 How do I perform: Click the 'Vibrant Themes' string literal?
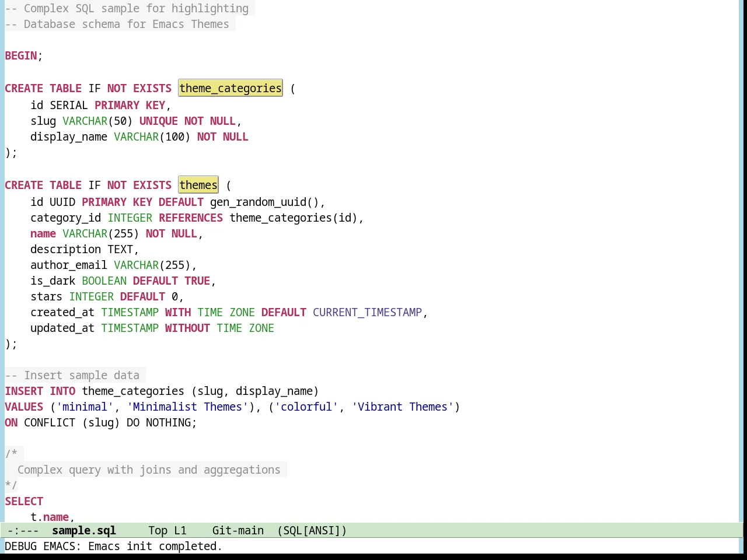coord(403,407)
